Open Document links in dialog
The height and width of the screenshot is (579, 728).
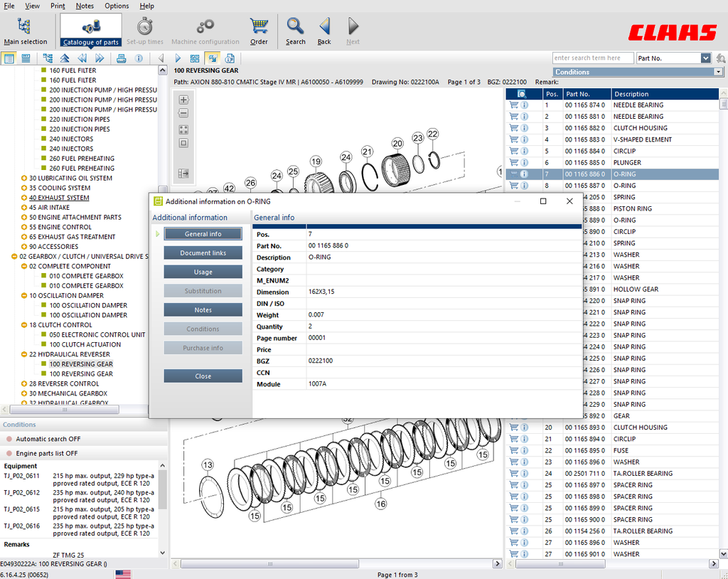[203, 253]
